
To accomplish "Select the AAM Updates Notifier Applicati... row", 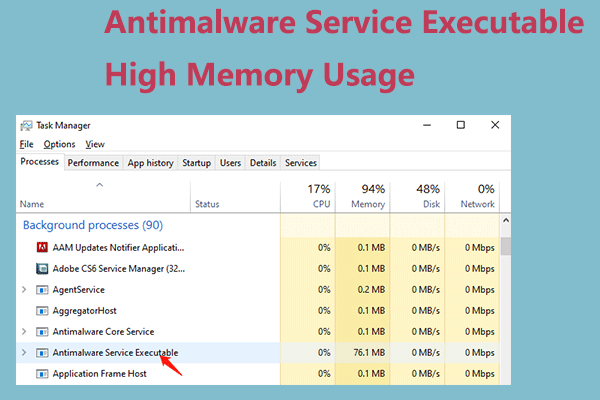I will coord(258,248).
